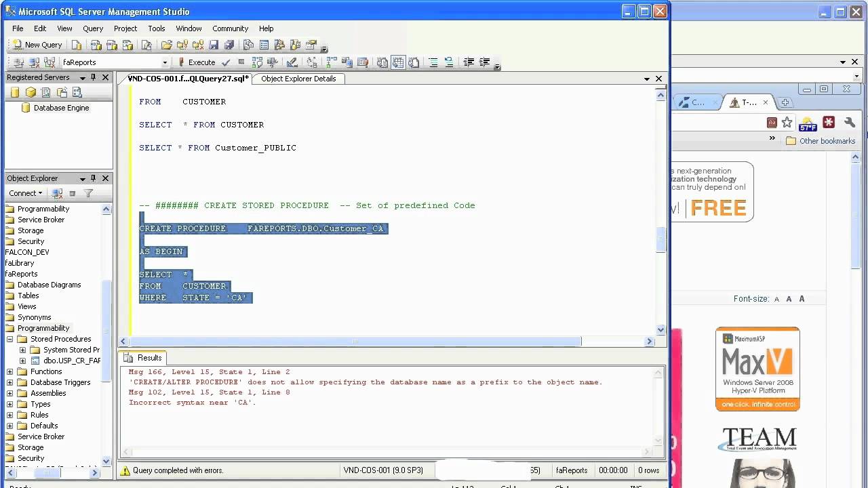Screen dimensions: 868x488
Task: Click the Open File folder icon
Action: click(x=166, y=45)
